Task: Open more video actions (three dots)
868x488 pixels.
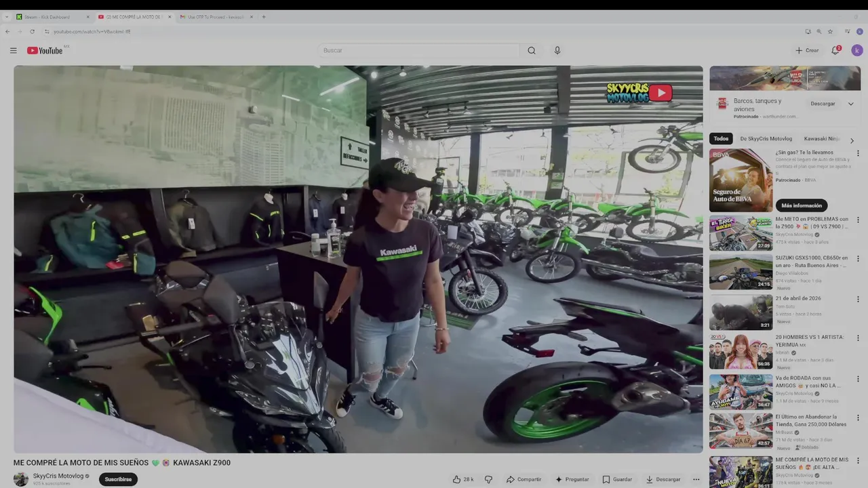Action: pyautogui.click(x=696, y=479)
